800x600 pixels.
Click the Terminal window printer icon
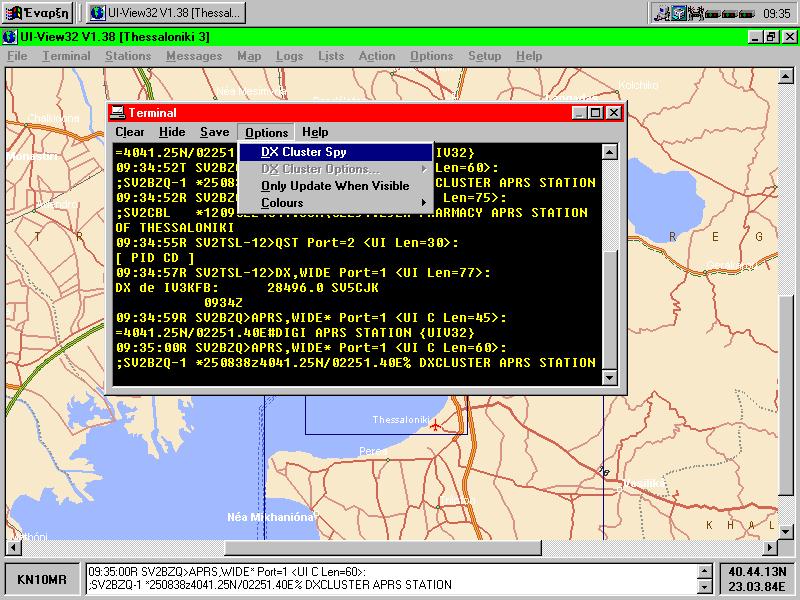(117, 112)
